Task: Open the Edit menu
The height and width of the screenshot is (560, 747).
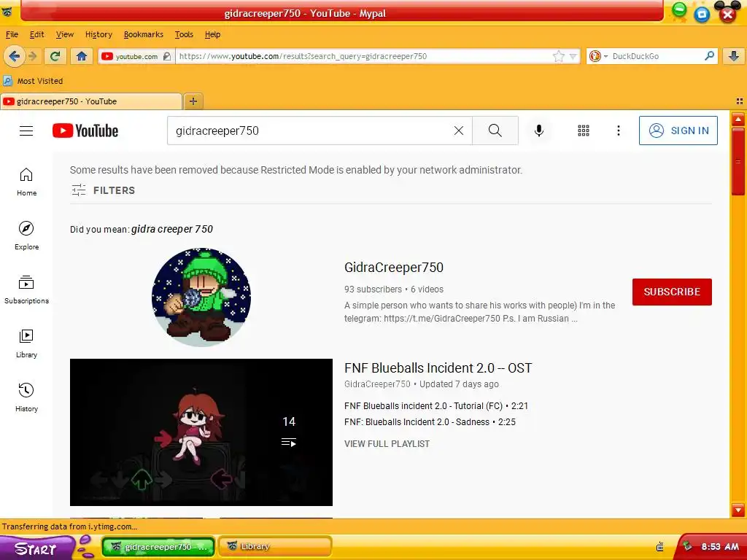Action: 36,34
